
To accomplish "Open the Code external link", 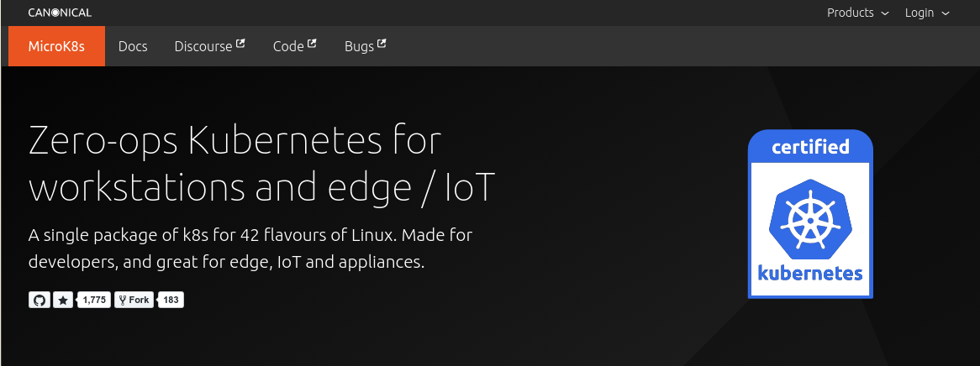I will coord(288,46).
